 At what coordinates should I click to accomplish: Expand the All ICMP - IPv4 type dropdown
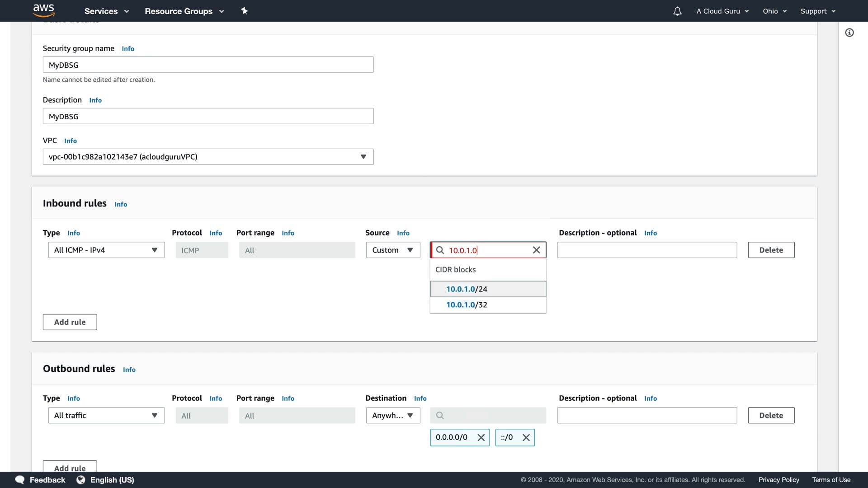106,250
